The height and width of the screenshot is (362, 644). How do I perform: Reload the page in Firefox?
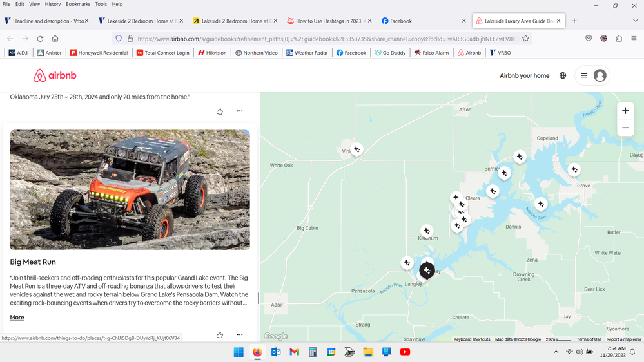(40, 39)
